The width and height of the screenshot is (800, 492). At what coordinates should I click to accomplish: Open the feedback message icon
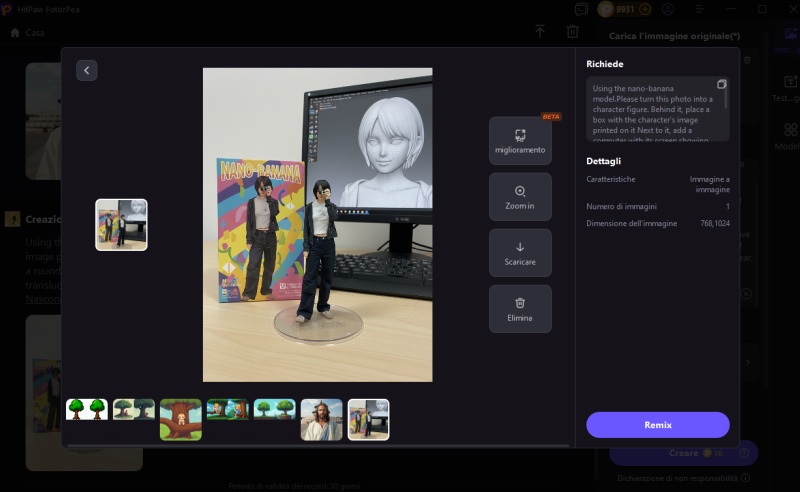pos(582,9)
